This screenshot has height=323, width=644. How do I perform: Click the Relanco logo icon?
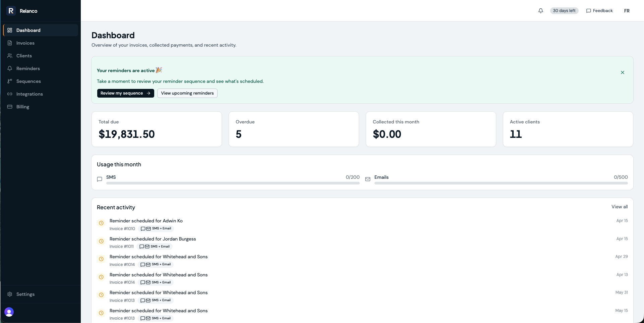click(x=11, y=11)
